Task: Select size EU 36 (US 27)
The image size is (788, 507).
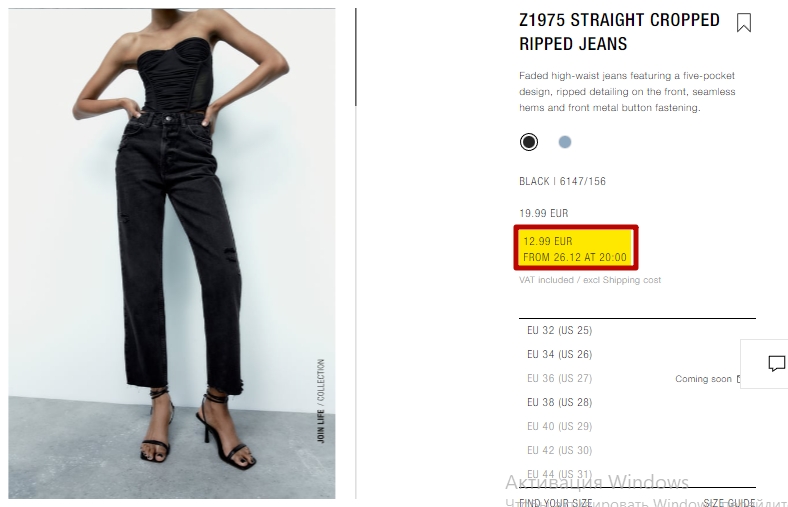Action: point(637,378)
